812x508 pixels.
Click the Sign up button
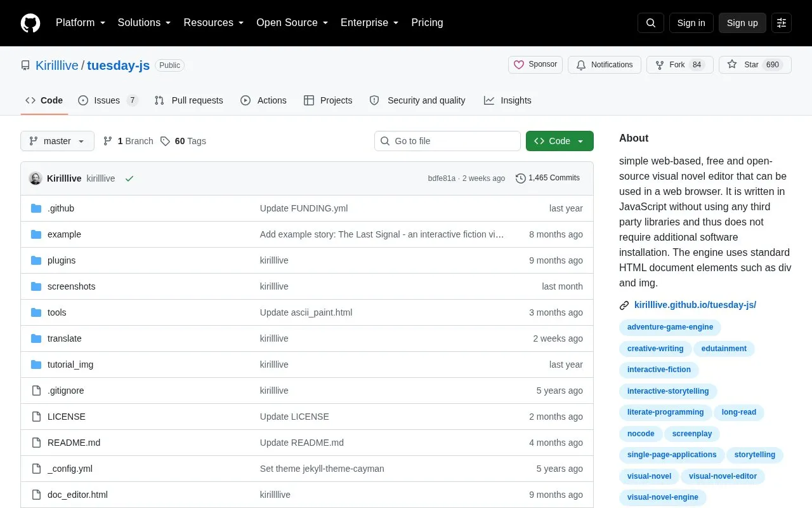coord(742,23)
